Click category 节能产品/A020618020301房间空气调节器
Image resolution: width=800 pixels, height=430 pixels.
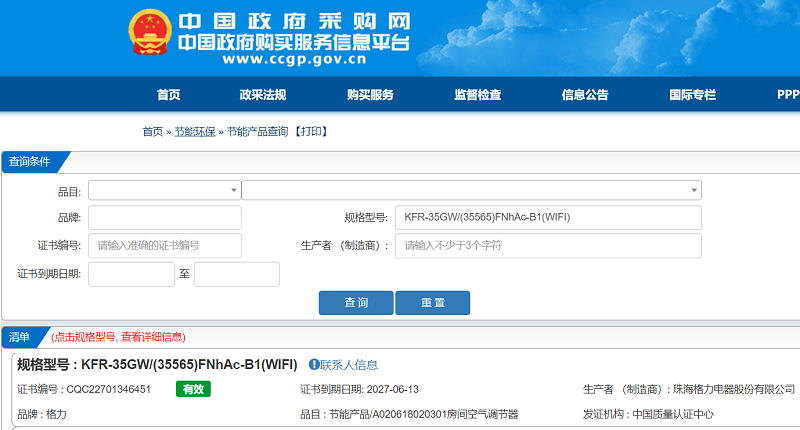tap(423, 414)
